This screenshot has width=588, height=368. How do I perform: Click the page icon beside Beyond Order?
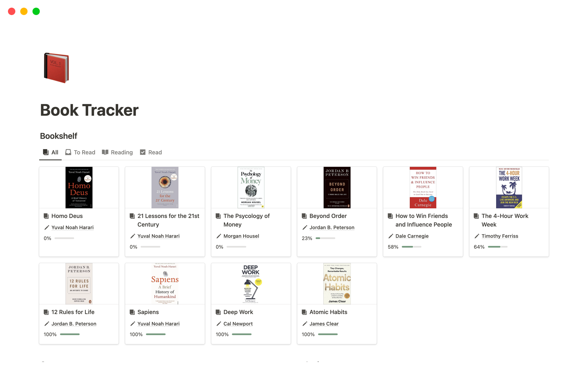(x=304, y=216)
